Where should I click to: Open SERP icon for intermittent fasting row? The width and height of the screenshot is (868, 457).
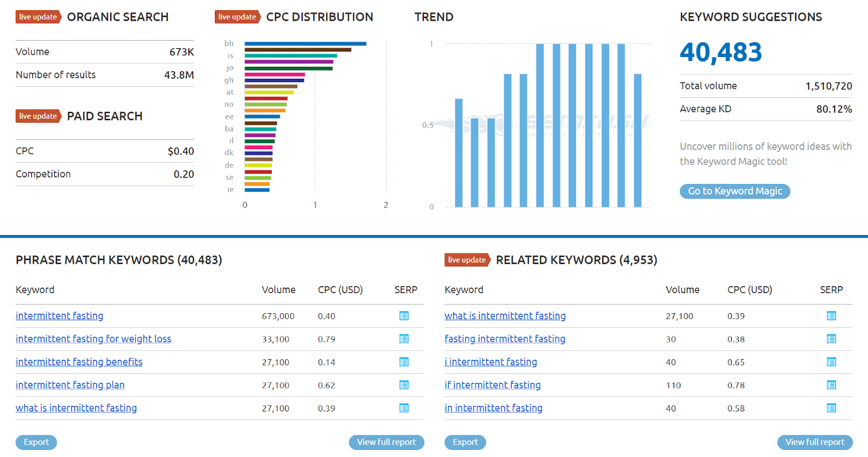(x=404, y=316)
